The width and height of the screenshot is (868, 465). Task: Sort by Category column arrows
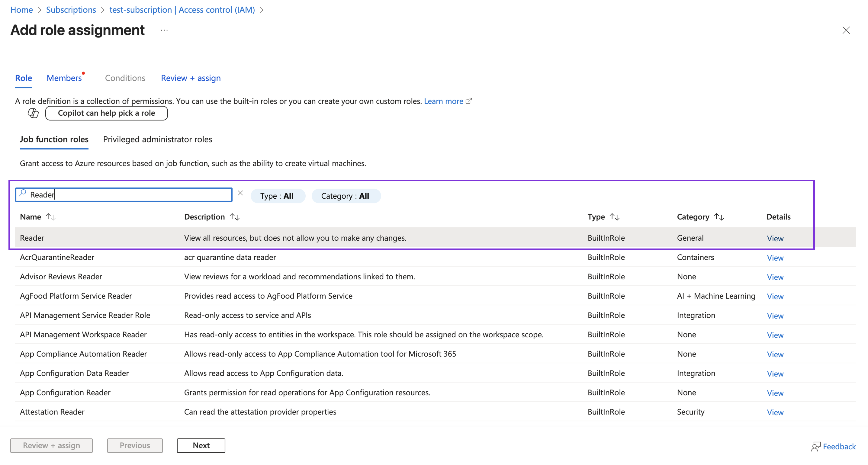point(719,217)
